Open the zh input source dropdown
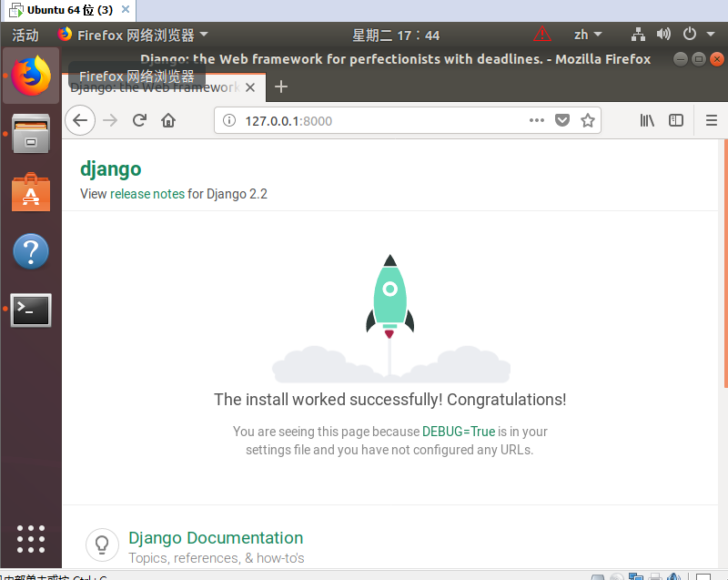 [588, 35]
